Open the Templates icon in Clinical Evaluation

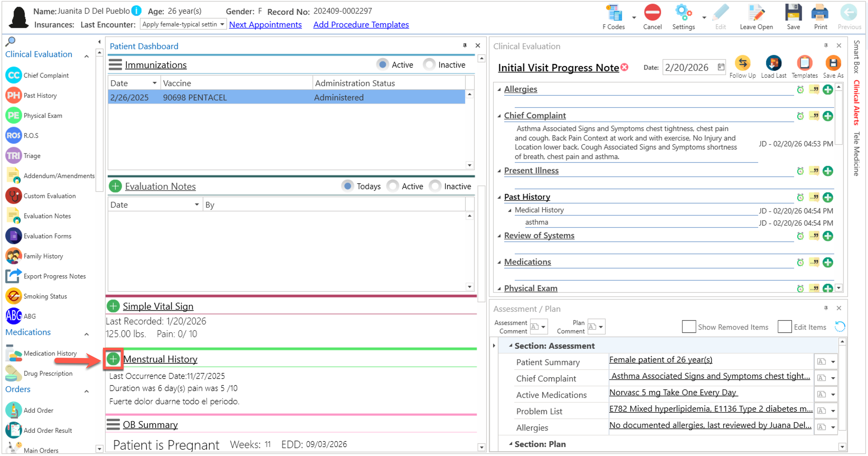805,63
